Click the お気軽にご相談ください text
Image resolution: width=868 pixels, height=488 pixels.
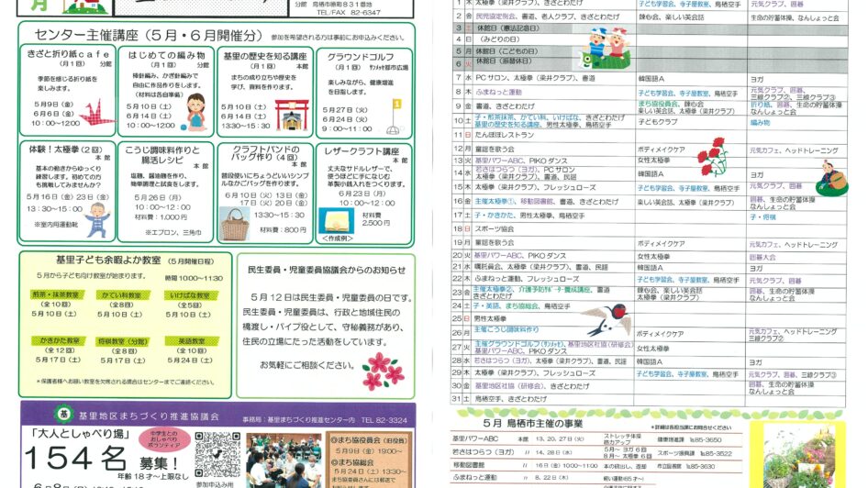pos(307,365)
